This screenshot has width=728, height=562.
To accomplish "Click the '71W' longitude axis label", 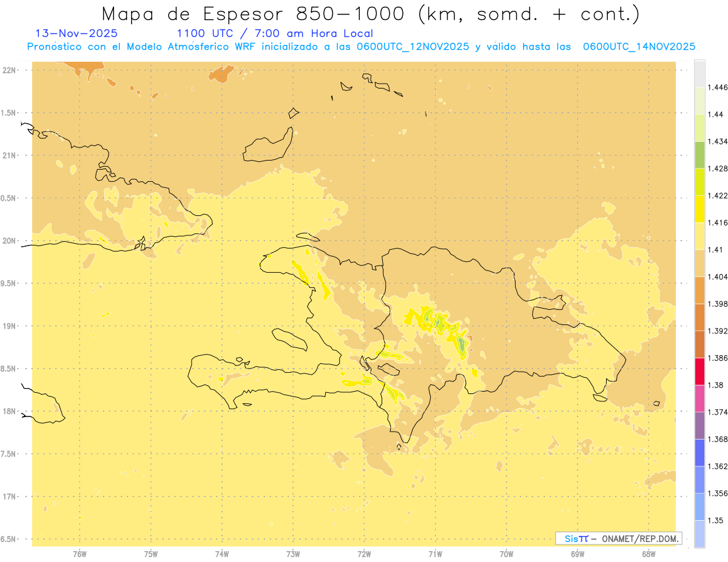I will point(435,555).
